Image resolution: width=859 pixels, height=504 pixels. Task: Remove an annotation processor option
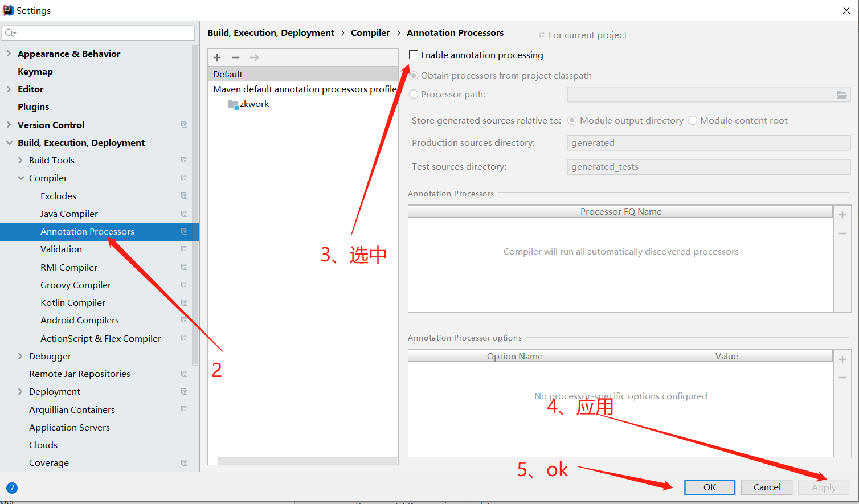pyautogui.click(x=842, y=378)
